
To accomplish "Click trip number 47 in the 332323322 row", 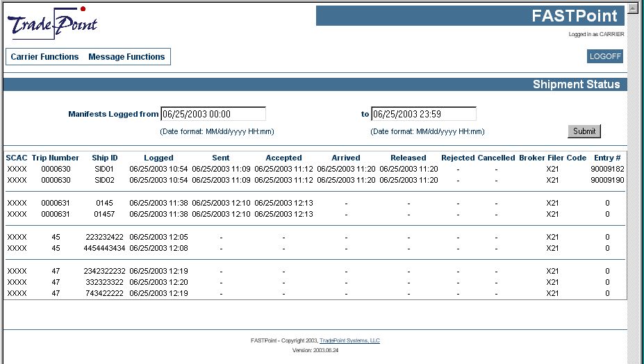I will pyautogui.click(x=56, y=282).
